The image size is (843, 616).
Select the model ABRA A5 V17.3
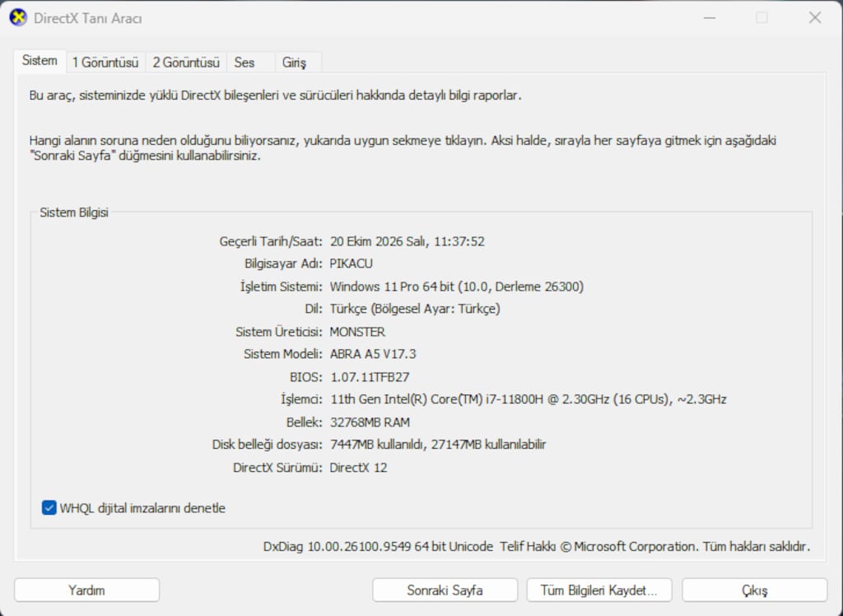coord(373,354)
